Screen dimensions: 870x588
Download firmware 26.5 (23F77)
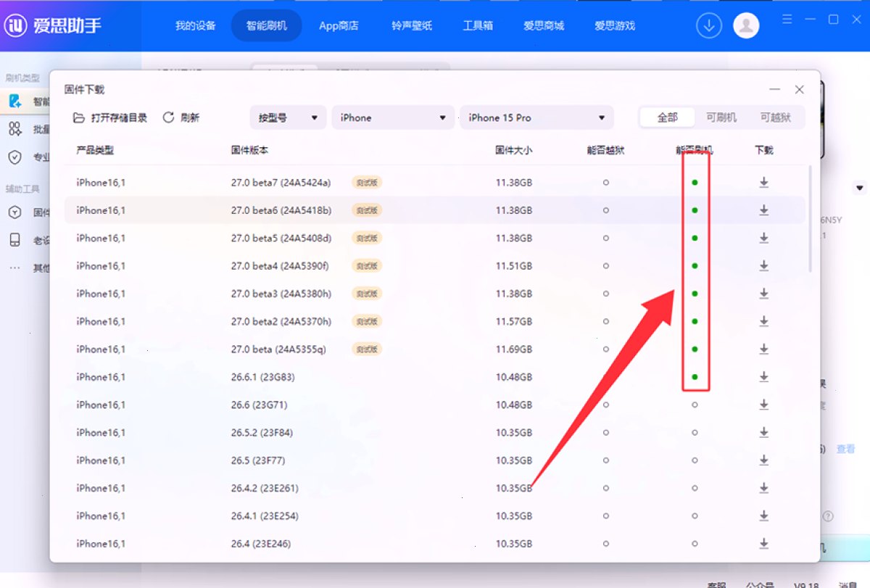coord(763,460)
